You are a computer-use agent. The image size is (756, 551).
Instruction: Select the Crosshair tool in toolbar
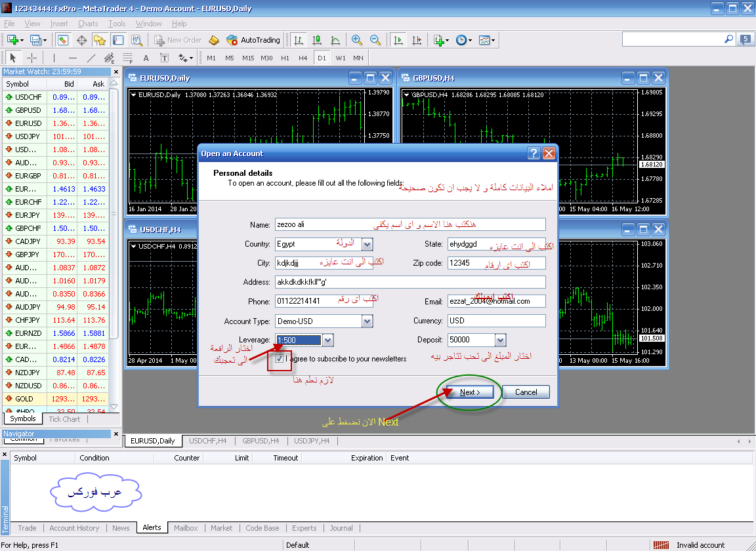point(31,58)
